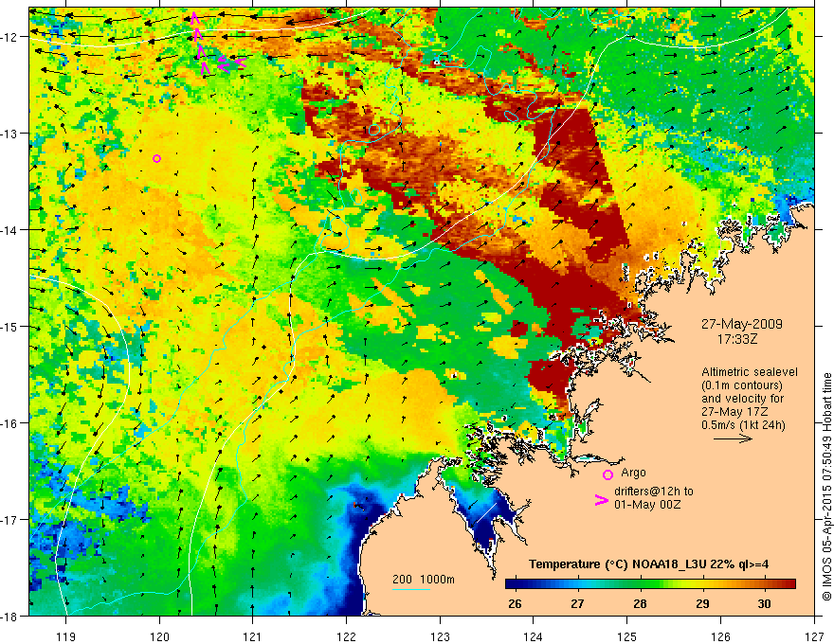Click the 0.5m/s velocity scale arrow
The width and height of the screenshot is (834, 644).
[x=733, y=438]
